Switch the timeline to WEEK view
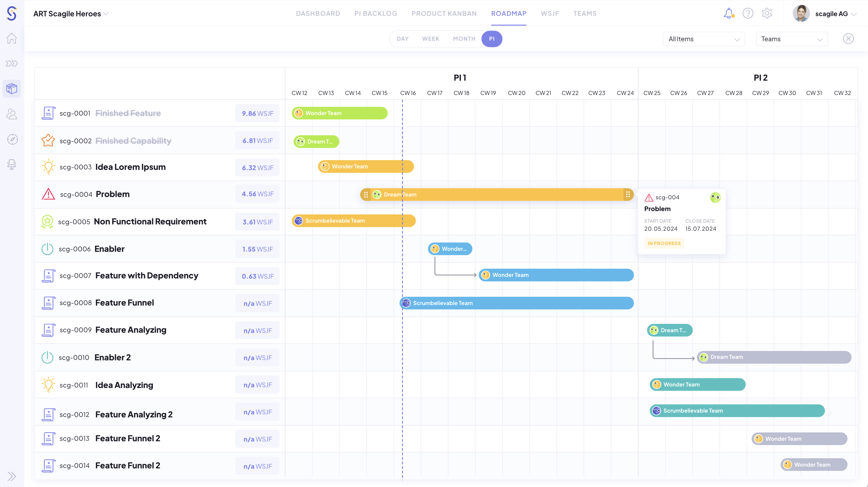The height and width of the screenshot is (487, 868). coord(431,39)
